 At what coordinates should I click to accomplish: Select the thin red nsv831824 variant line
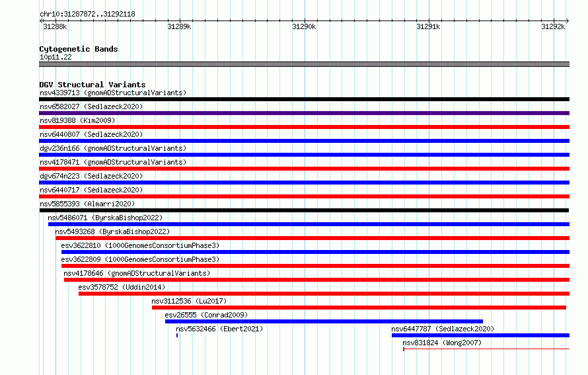tap(486, 349)
